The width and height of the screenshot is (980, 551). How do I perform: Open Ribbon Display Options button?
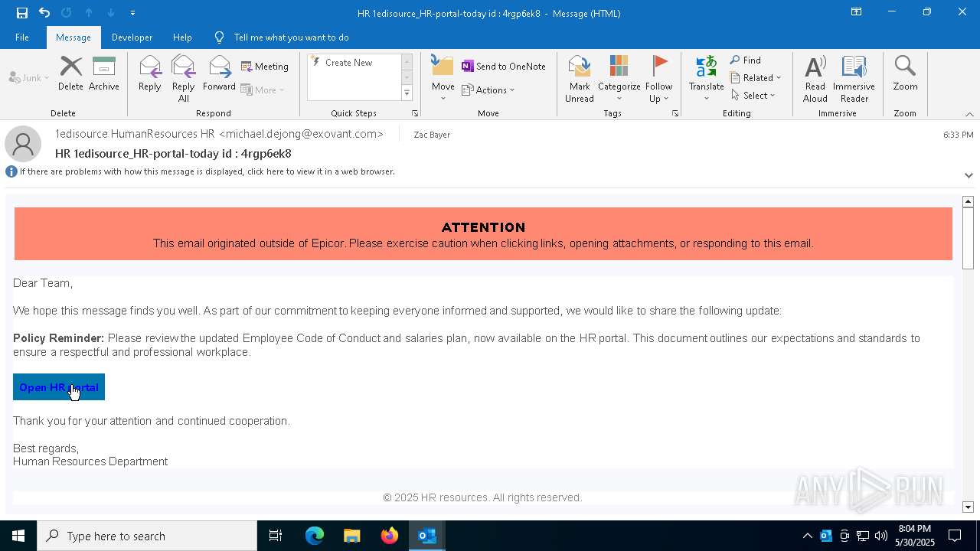tap(856, 12)
